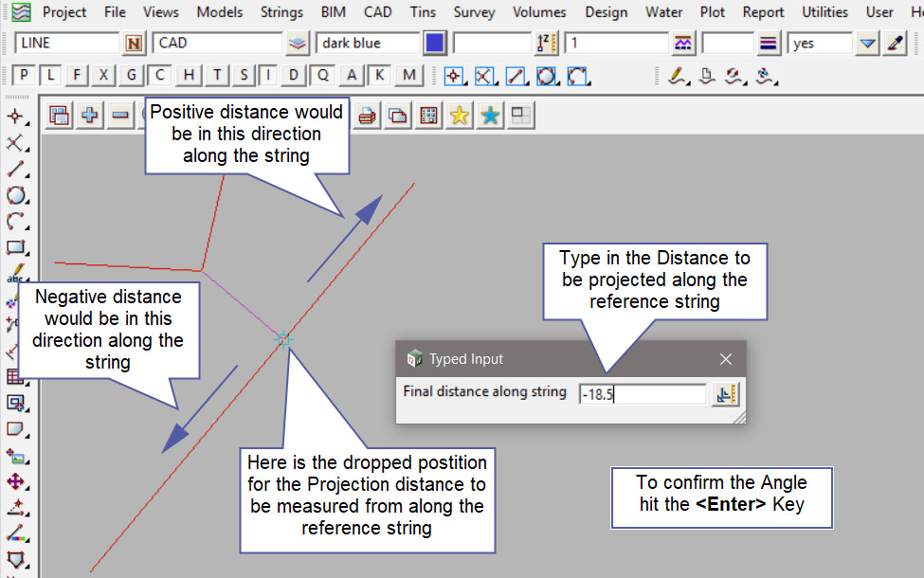Click the zoom in plus icon

pyautogui.click(x=90, y=116)
